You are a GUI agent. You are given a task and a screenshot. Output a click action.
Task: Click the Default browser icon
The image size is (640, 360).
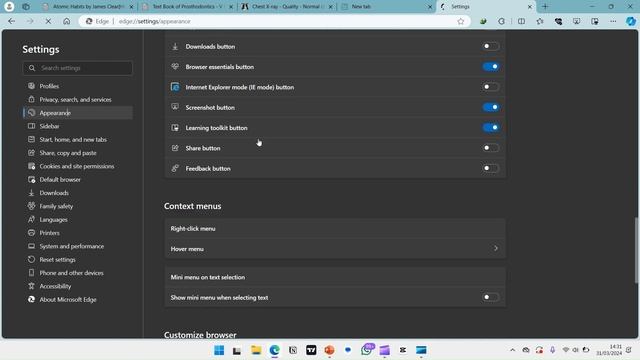click(x=31, y=180)
